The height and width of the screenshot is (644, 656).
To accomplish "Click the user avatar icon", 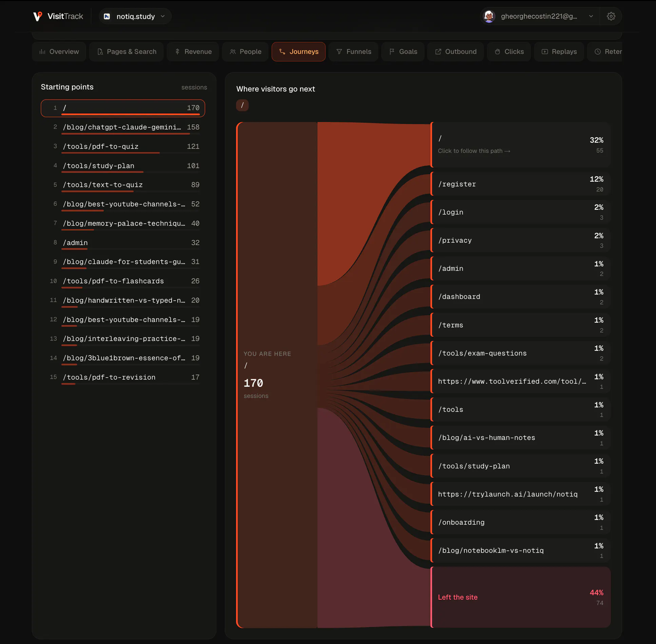I will click(x=489, y=16).
